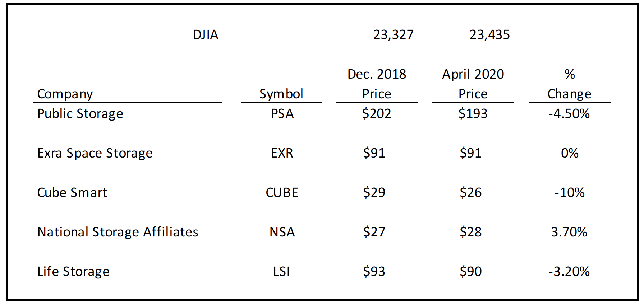Select the PSA symbol cell

(282, 114)
